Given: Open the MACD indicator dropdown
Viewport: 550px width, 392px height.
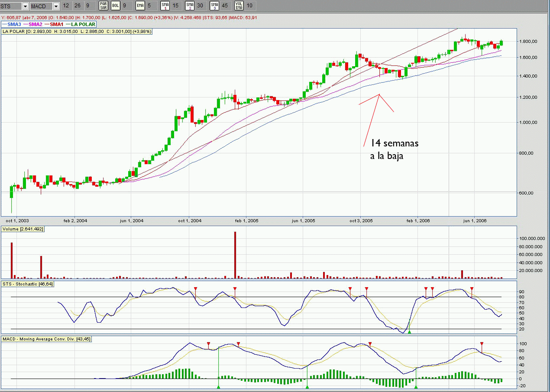Looking at the screenshot, I should pyautogui.click(x=56, y=6).
